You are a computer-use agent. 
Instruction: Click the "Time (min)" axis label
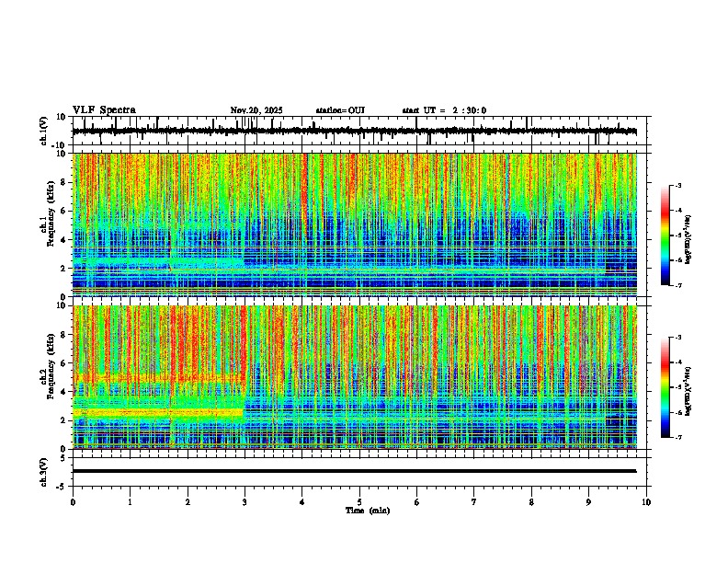coord(368,511)
